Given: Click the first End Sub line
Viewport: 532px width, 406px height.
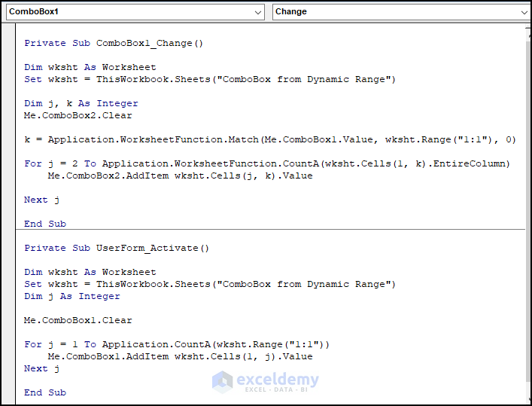Looking at the screenshot, I should point(45,224).
